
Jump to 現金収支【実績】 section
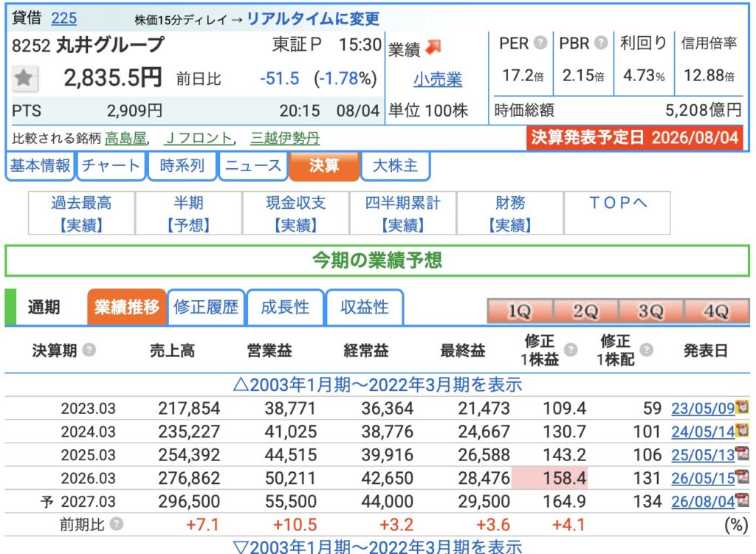(295, 213)
